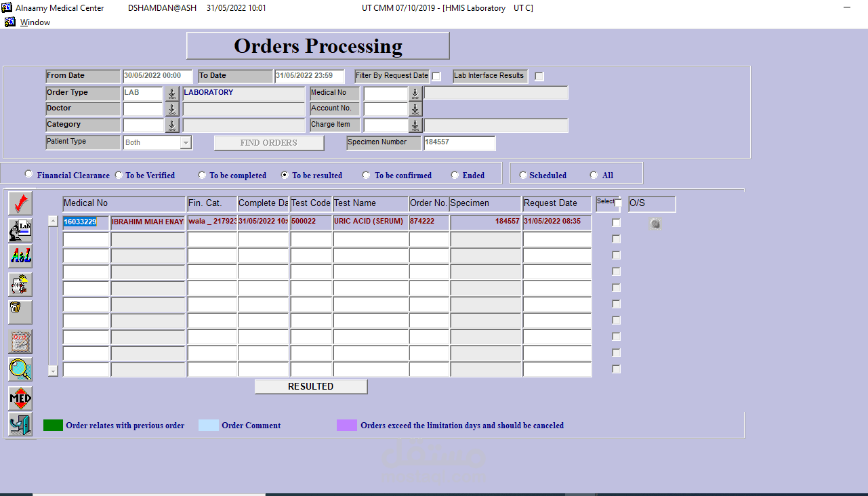
Task: Open Doctor lookup list
Action: (x=171, y=109)
